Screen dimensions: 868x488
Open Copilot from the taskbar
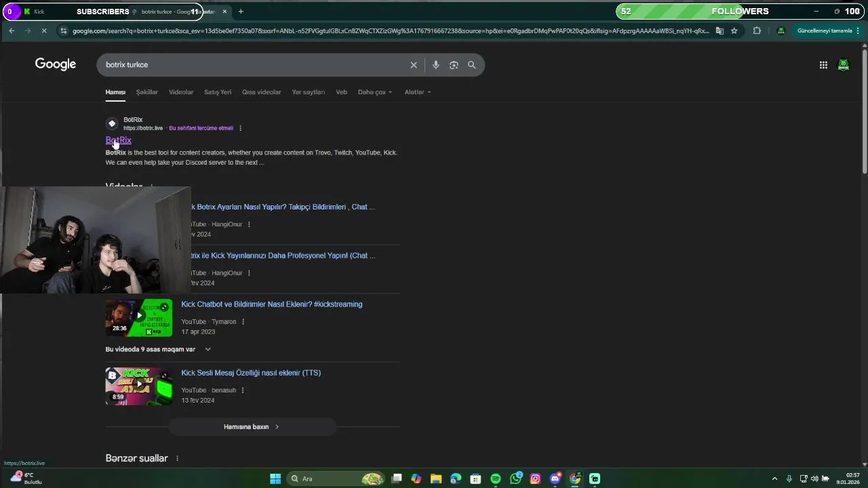(x=416, y=479)
